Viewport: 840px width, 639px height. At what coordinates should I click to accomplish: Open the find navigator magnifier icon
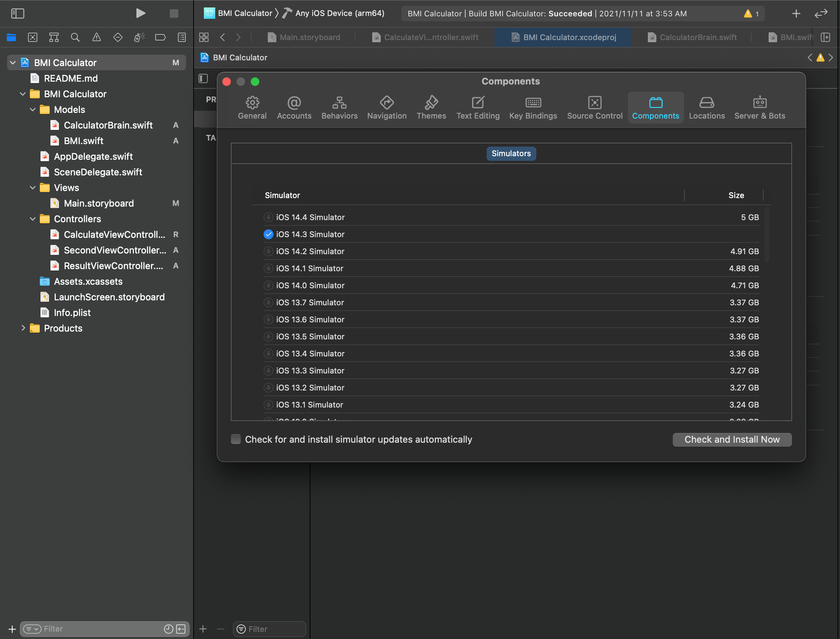[x=75, y=37]
